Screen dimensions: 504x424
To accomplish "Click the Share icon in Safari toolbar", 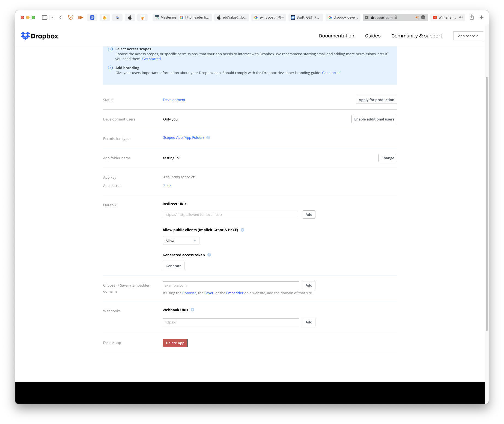I will point(472,17).
